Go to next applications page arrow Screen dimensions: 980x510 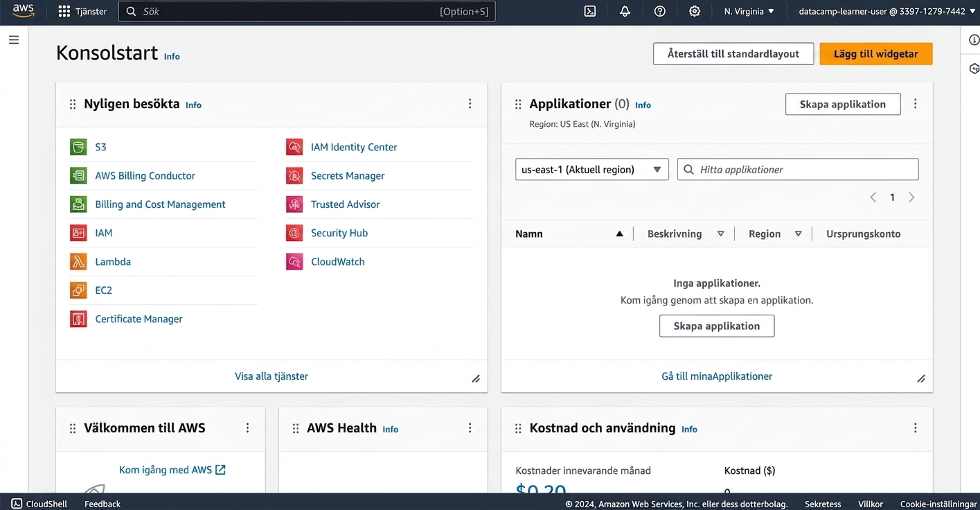(x=911, y=197)
